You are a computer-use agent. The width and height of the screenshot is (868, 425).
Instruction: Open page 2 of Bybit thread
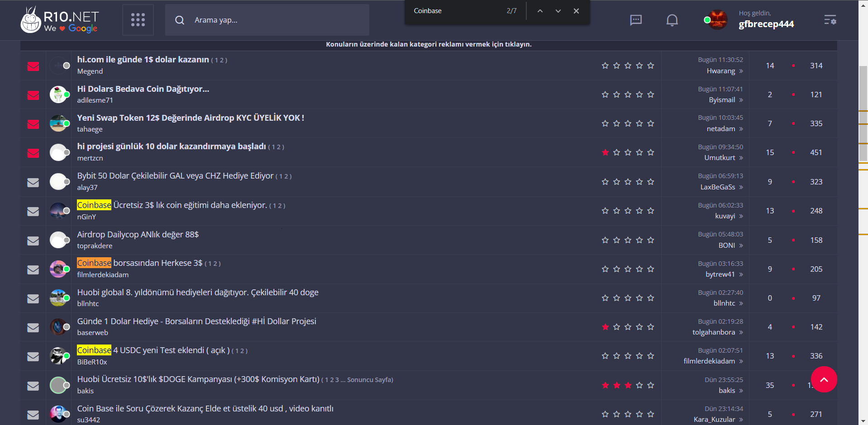286,176
